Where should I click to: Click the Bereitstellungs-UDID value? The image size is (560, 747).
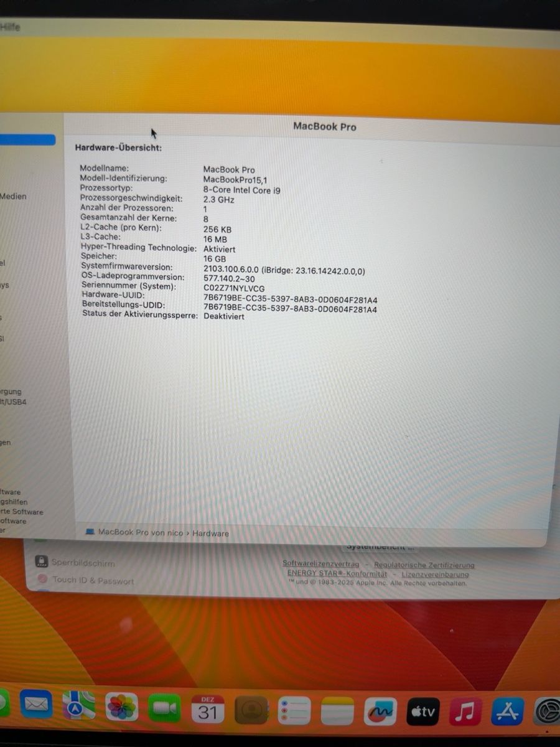coord(291,309)
